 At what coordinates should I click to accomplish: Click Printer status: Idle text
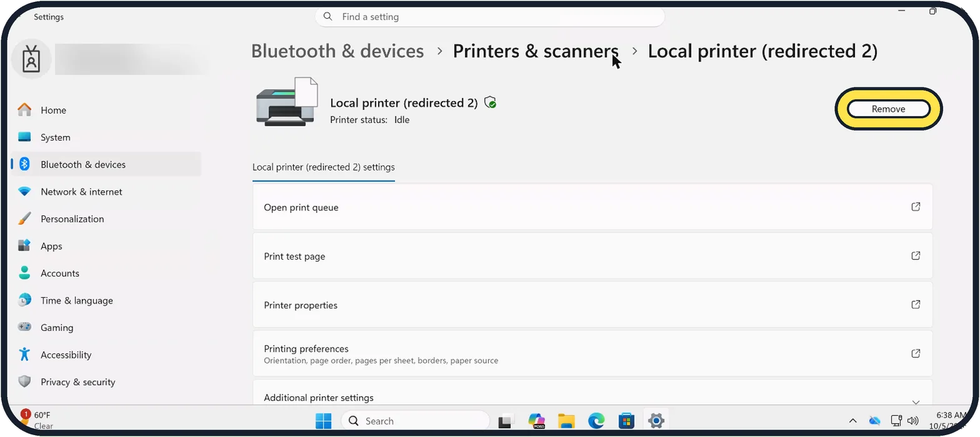click(x=369, y=120)
